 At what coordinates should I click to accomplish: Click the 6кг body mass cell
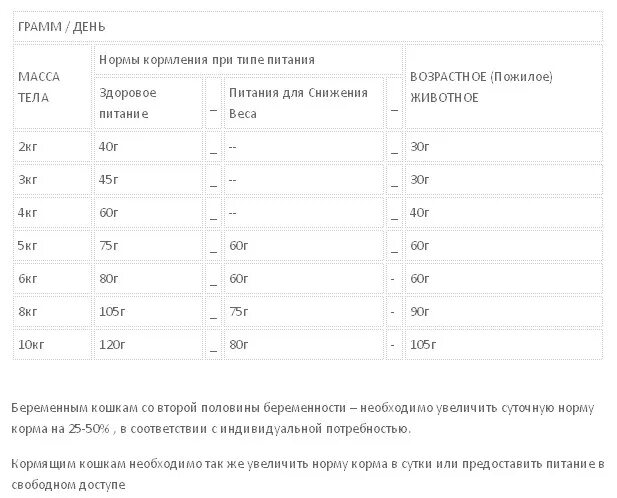click(x=53, y=279)
